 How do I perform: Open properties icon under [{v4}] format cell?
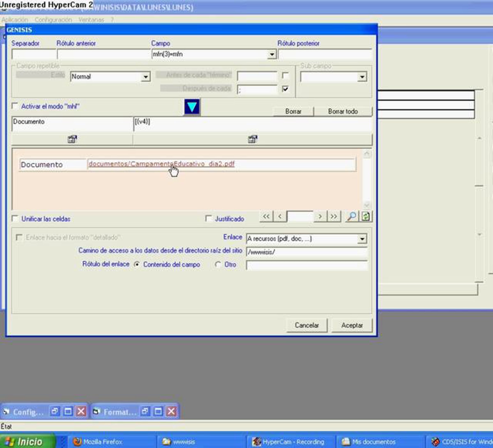coord(253,139)
